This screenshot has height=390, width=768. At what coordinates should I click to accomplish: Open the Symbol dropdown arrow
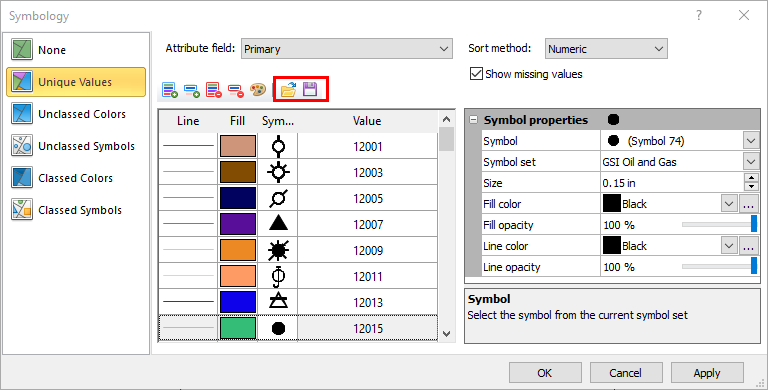coord(751,141)
